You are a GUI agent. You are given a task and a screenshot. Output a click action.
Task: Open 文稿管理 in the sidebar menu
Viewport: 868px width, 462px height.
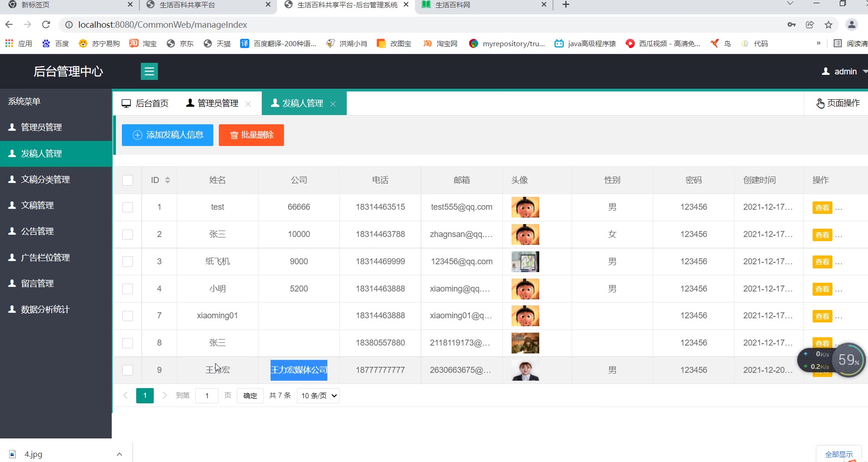37,205
